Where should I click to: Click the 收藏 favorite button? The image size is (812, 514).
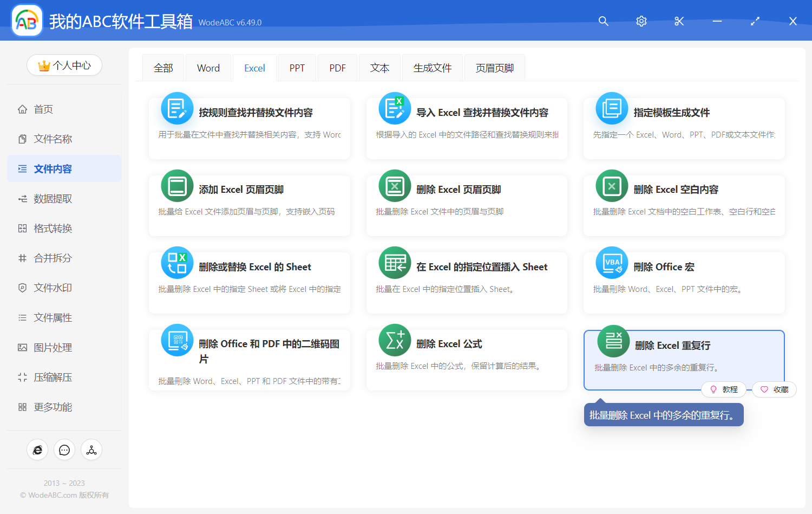pyautogui.click(x=775, y=389)
